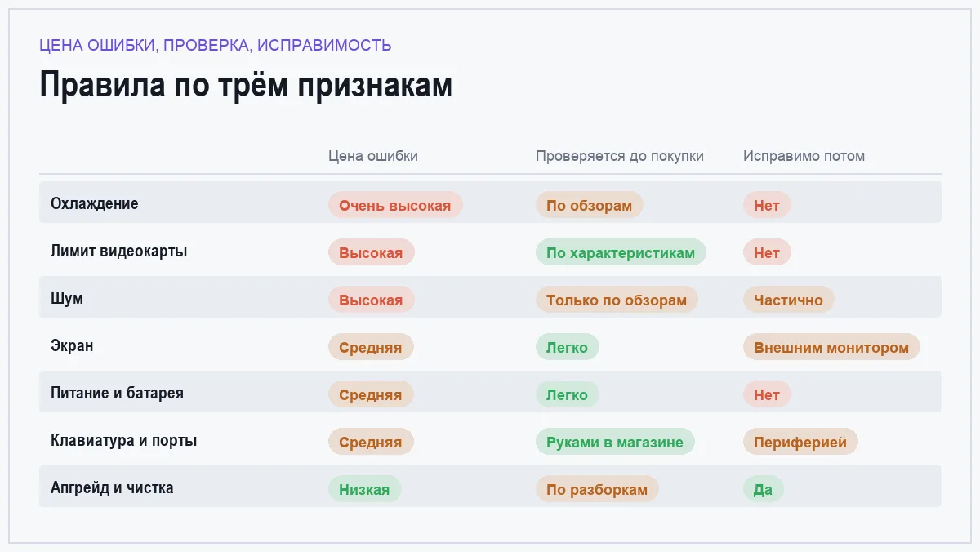Click the heading "Правила по трём признакам"
The height and width of the screenshot is (552, 980).
(246, 85)
